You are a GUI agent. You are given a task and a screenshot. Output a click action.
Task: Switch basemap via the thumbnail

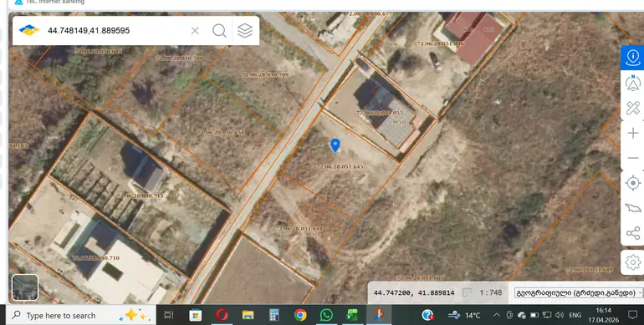(25, 287)
